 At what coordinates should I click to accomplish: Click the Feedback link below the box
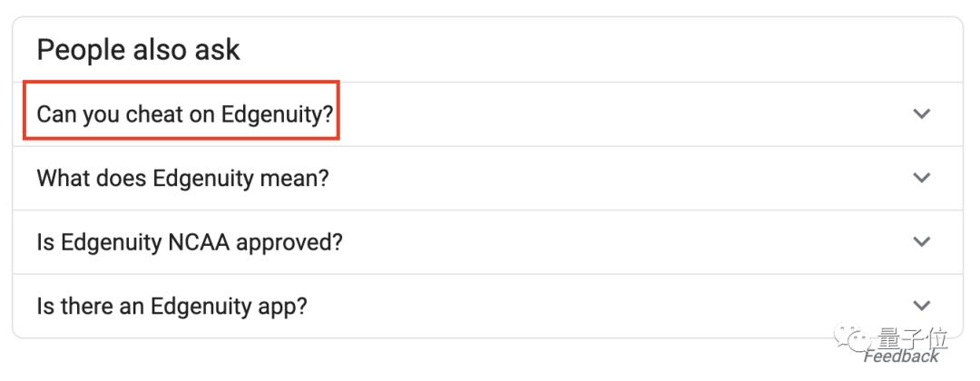pos(901,357)
